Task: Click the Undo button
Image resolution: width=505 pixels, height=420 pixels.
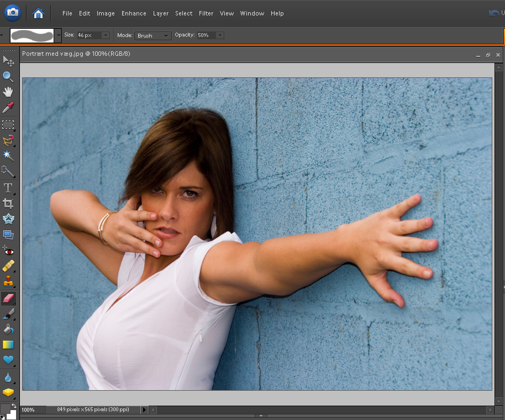Action: 493,13
